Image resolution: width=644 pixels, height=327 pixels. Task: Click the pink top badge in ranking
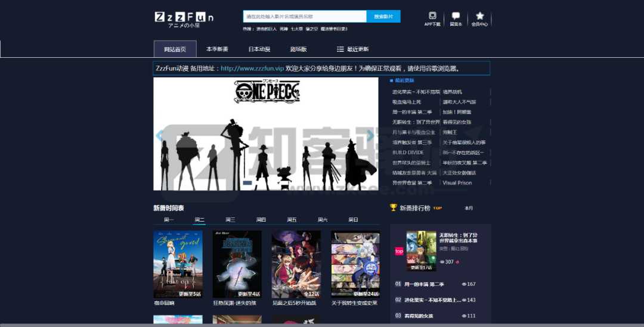[399, 251]
